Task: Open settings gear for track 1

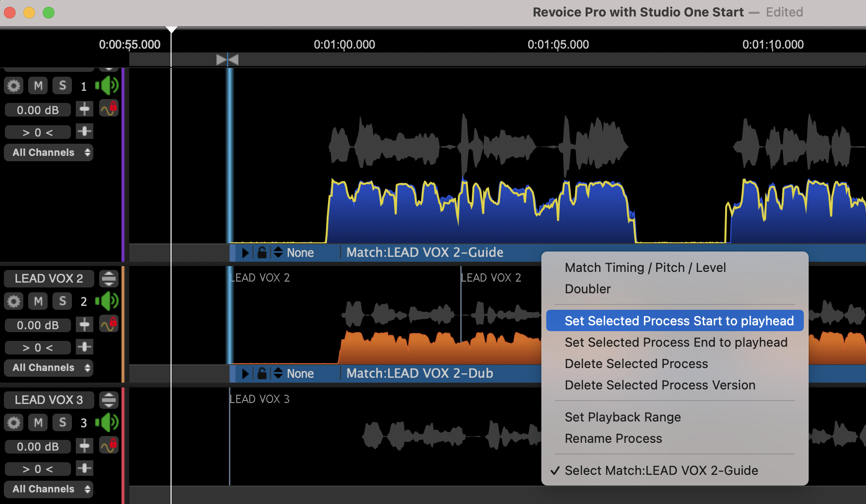Action: pos(14,86)
